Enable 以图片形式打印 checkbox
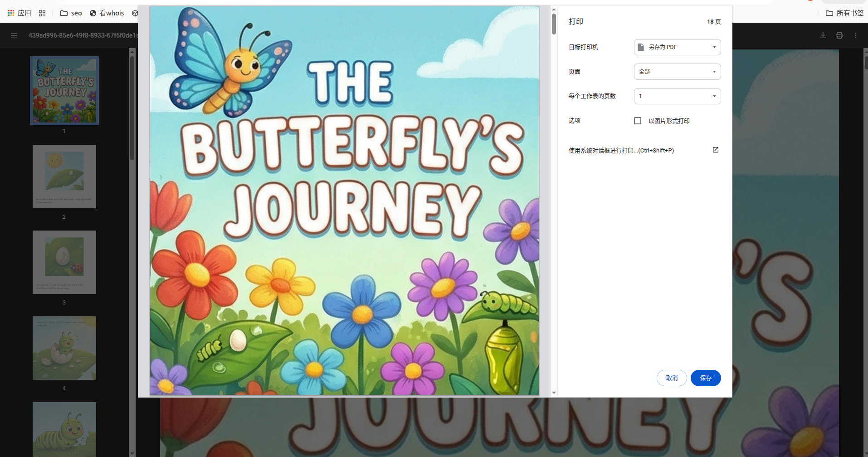 [638, 121]
